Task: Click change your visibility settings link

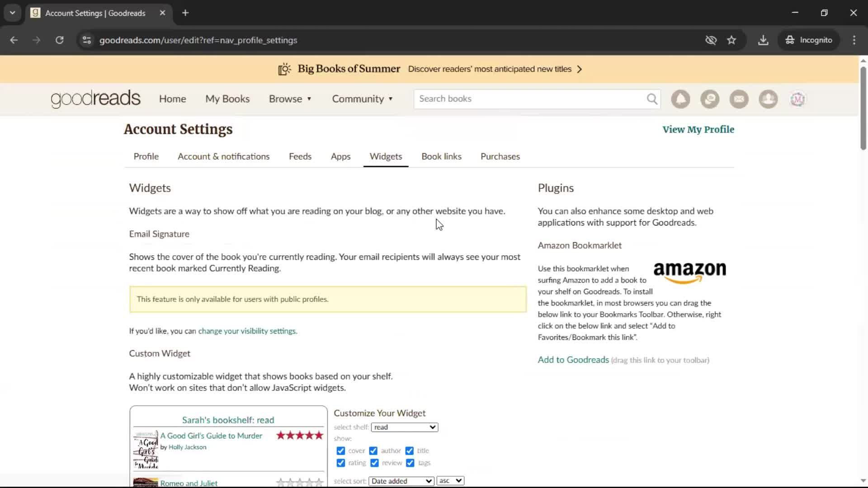Action: (x=247, y=331)
